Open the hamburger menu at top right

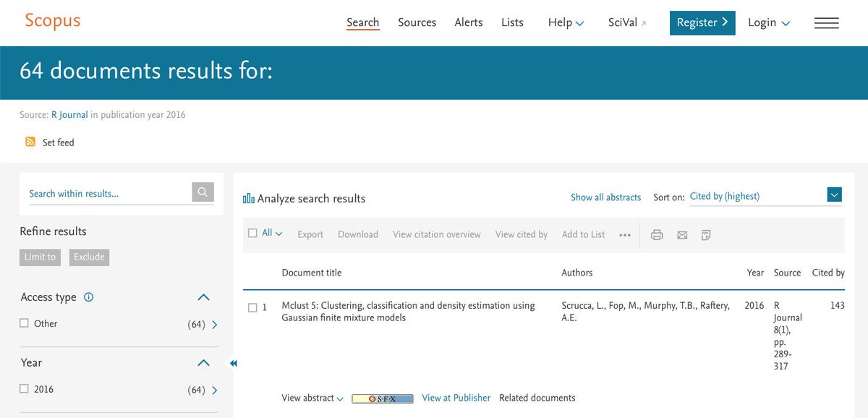point(826,22)
